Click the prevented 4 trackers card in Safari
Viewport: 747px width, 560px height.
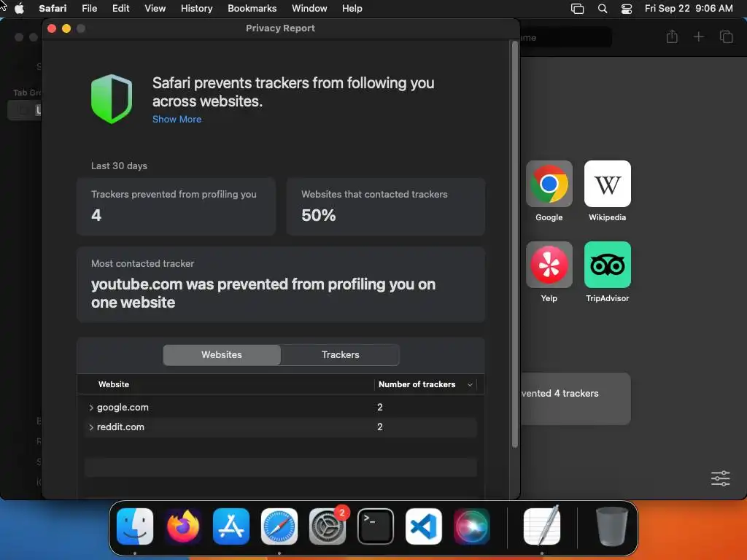click(x=576, y=399)
